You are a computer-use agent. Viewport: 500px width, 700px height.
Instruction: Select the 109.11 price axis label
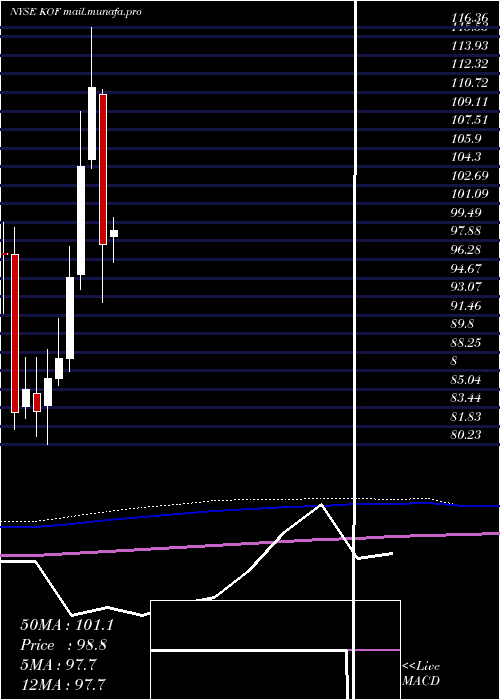[x=470, y=102]
